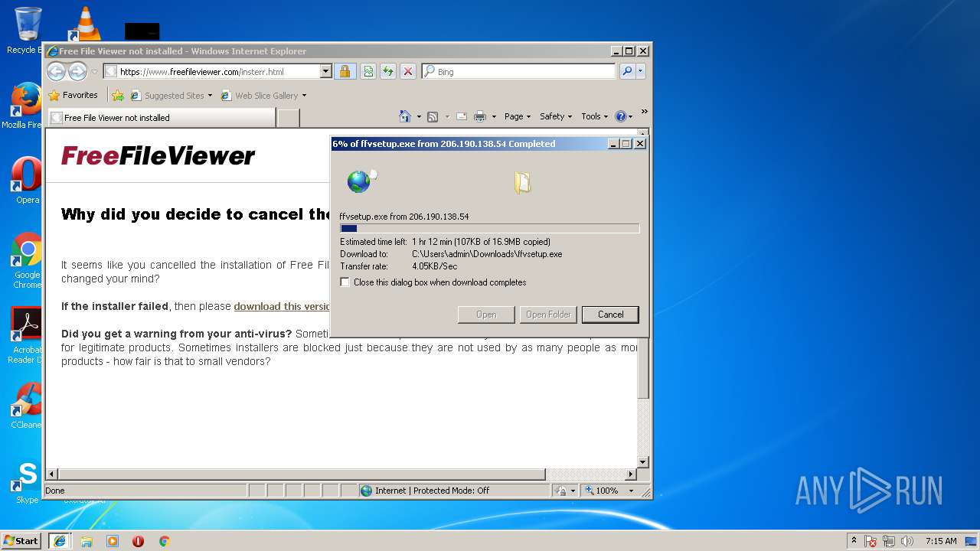Open CCleaner desktop icon

pyautogui.click(x=27, y=406)
